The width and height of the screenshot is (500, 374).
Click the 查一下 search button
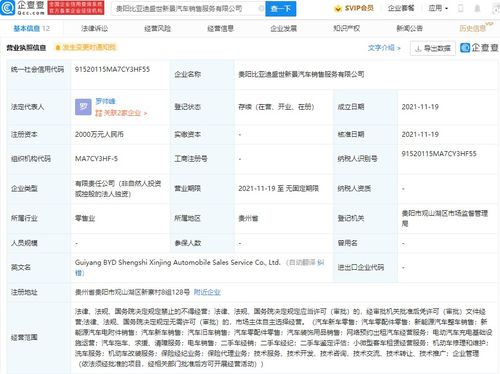click(x=280, y=9)
